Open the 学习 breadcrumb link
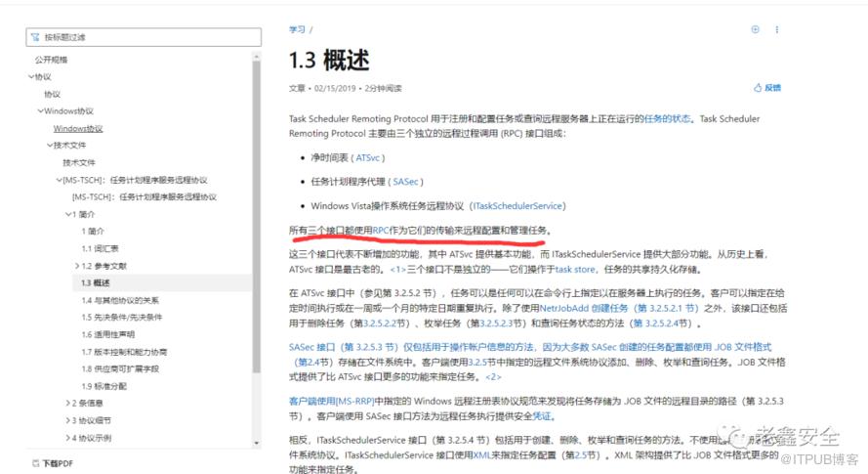The image size is (868, 474). [x=297, y=29]
